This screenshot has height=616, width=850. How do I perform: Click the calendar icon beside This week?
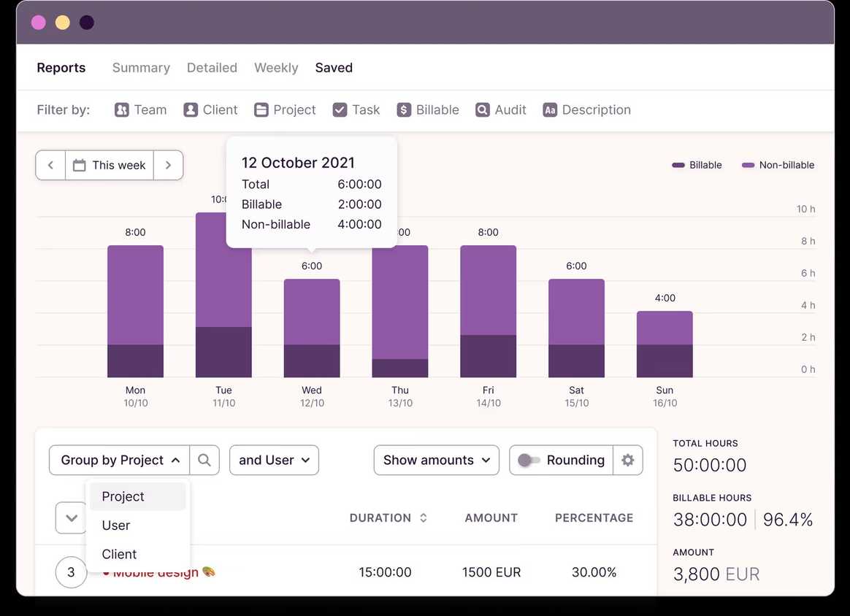(79, 165)
